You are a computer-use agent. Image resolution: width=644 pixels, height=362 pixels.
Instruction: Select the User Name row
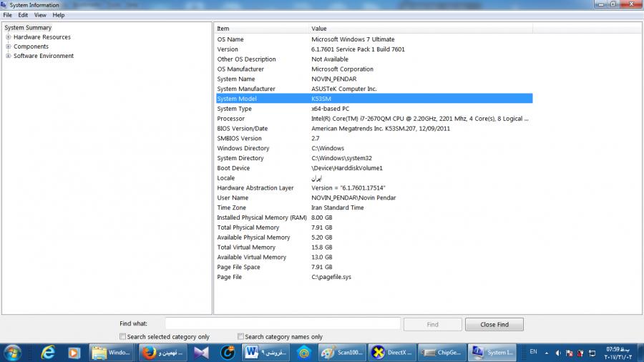pyautogui.click(x=374, y=198)
